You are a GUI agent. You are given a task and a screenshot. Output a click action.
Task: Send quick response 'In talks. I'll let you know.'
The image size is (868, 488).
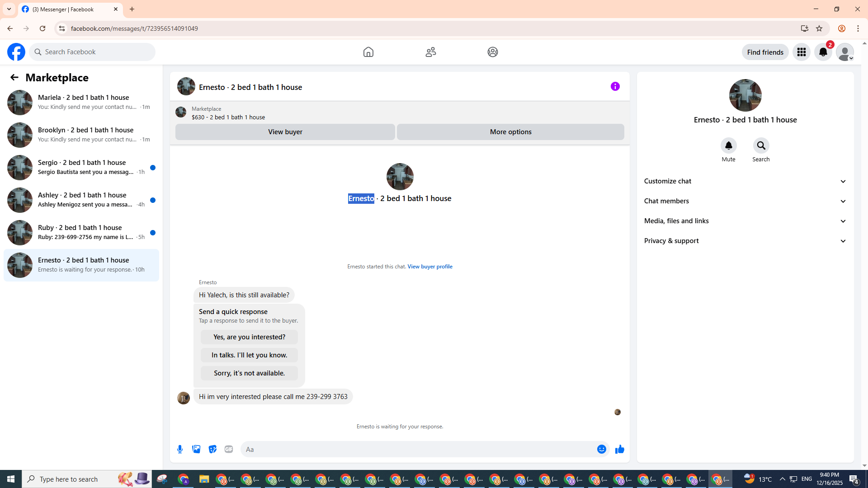(250, 355)
